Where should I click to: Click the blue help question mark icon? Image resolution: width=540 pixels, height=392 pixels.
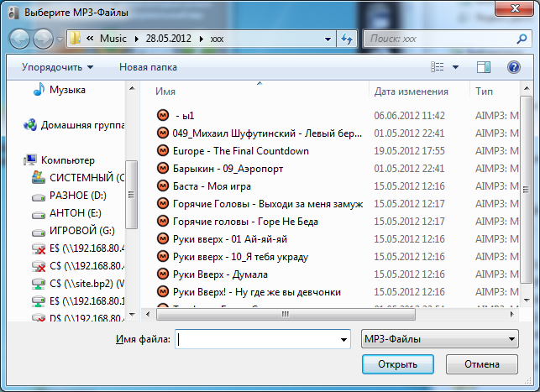tap(513, 67)
